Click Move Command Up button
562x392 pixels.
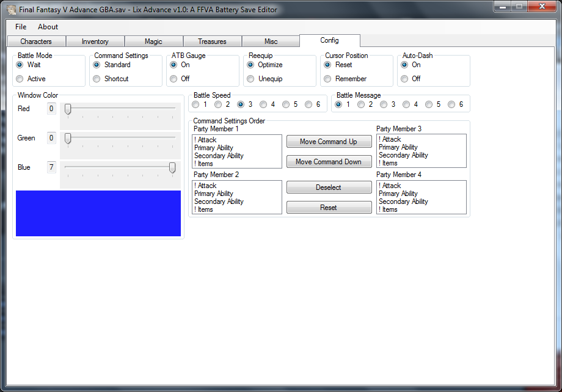(329, 142)
